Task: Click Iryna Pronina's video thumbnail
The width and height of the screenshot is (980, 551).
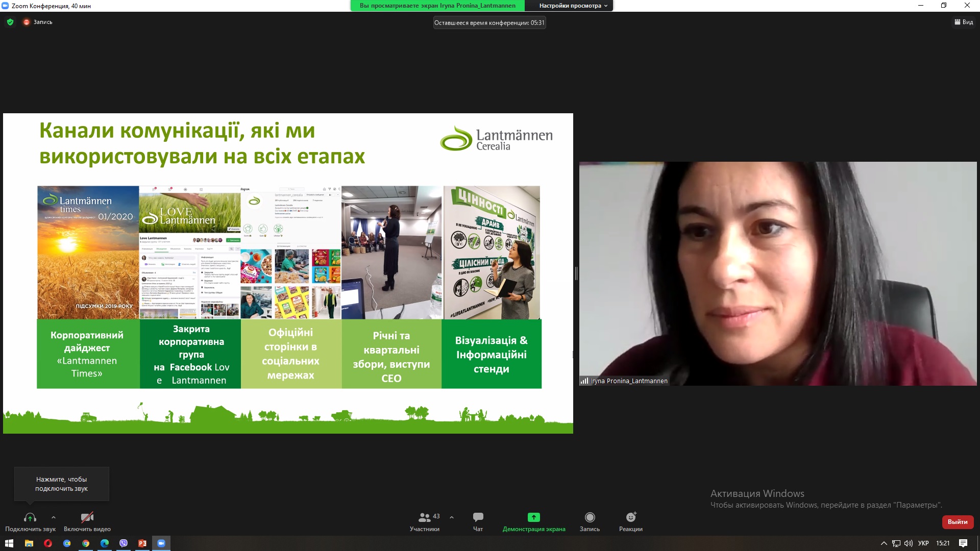Action: coord(777,273)
